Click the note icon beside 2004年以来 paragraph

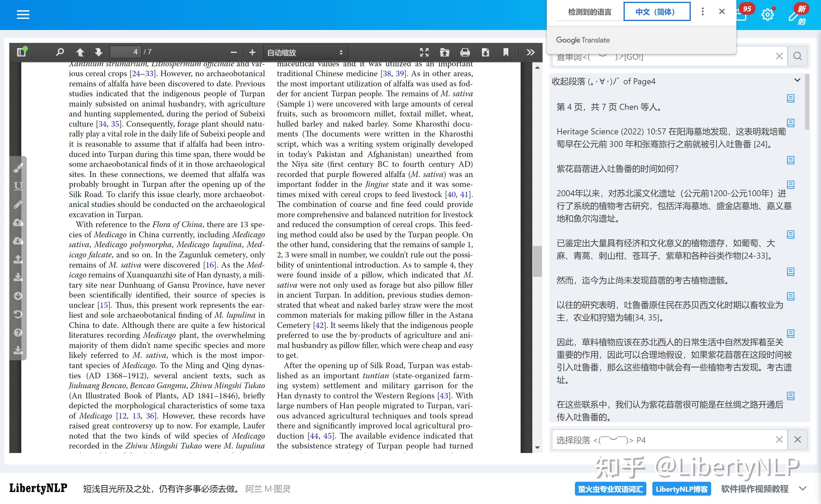(x=791, y=185)
